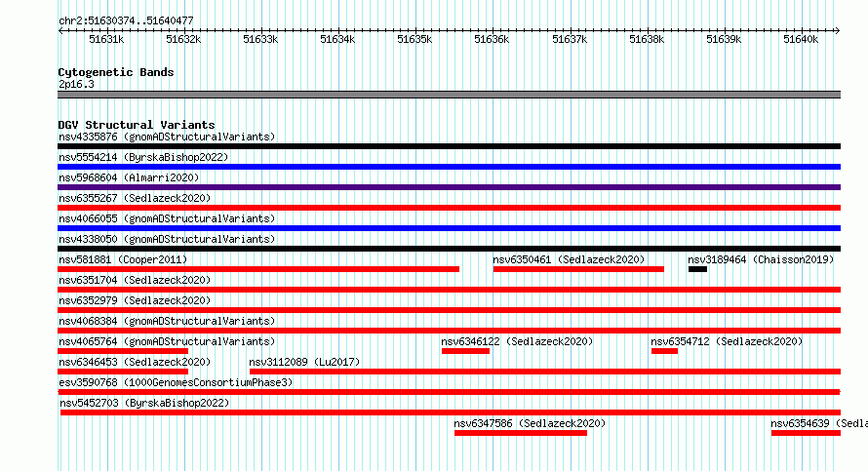Click the gray 2p16.3 cytogenetic band bar

(x=449, y=95)
